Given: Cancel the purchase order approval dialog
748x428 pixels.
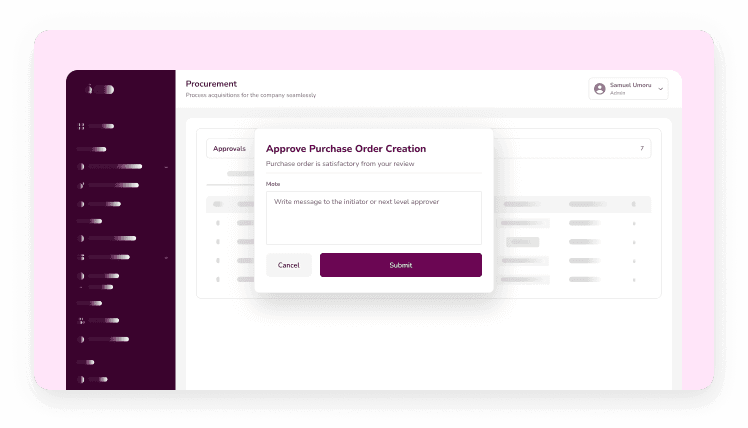Looking at the screenshot, I should [x=288, y=265].
